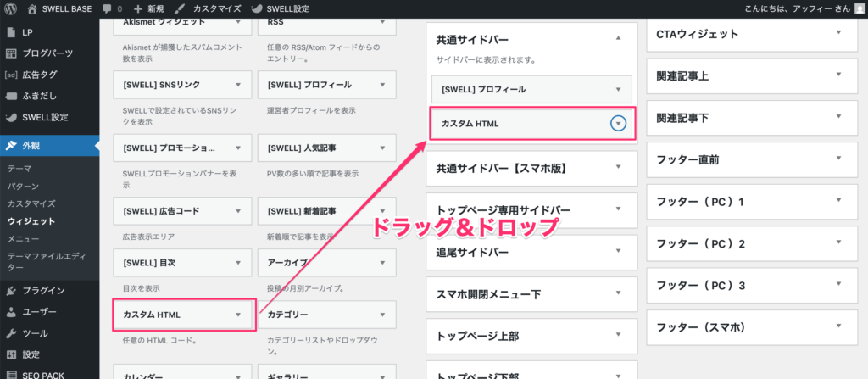868x379 pixels.
Task: Click 広告表示エリア description text
Action: click(x=148, y=237)
